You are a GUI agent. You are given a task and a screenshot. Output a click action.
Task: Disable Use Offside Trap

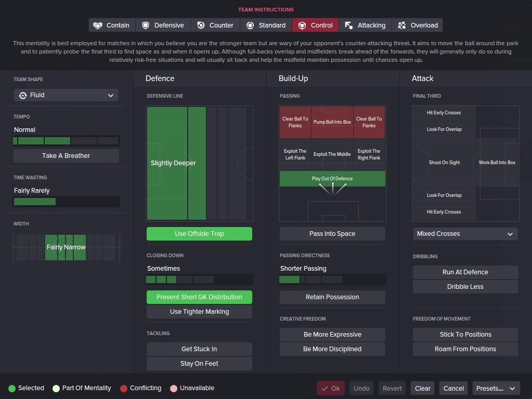click(199, 234)
